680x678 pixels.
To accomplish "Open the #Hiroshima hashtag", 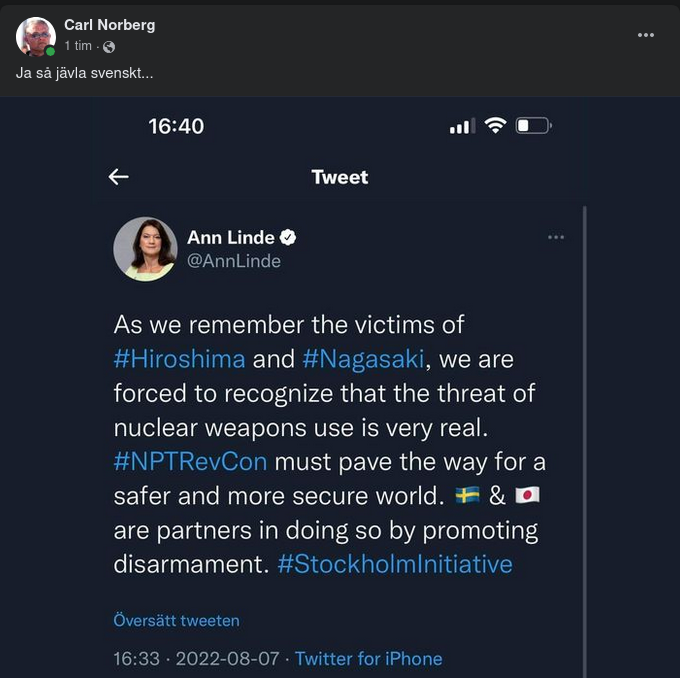I will coord(179,359).
